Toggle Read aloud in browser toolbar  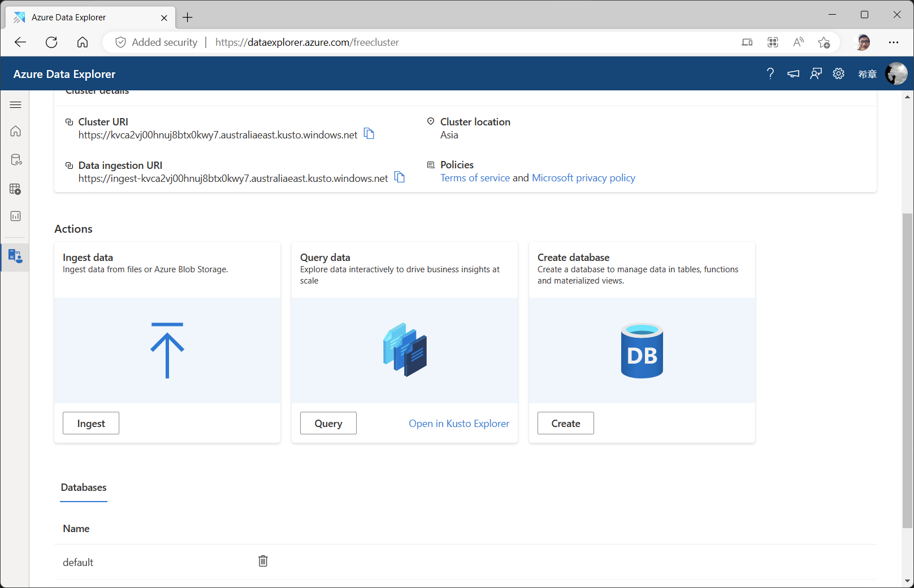pos(798,42)
